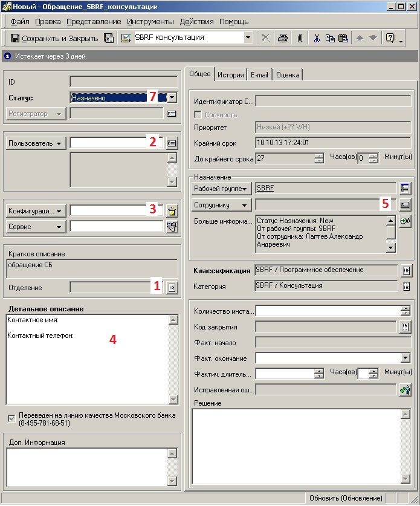Open the Файл menu

pos(20,22)
